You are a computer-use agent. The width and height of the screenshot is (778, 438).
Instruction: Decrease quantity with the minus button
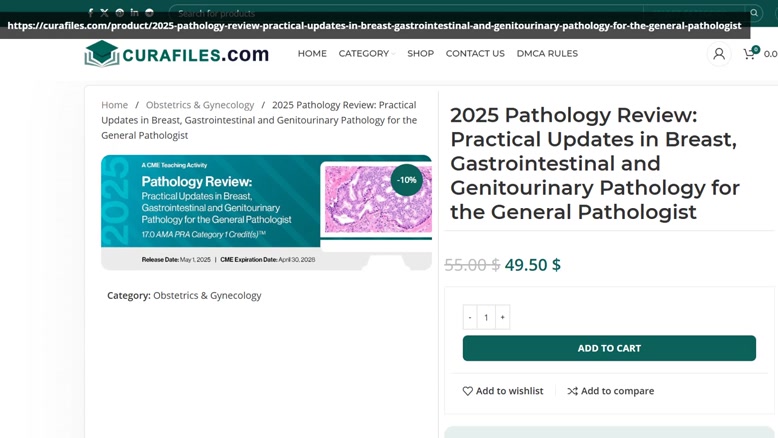tap(470, 317)
